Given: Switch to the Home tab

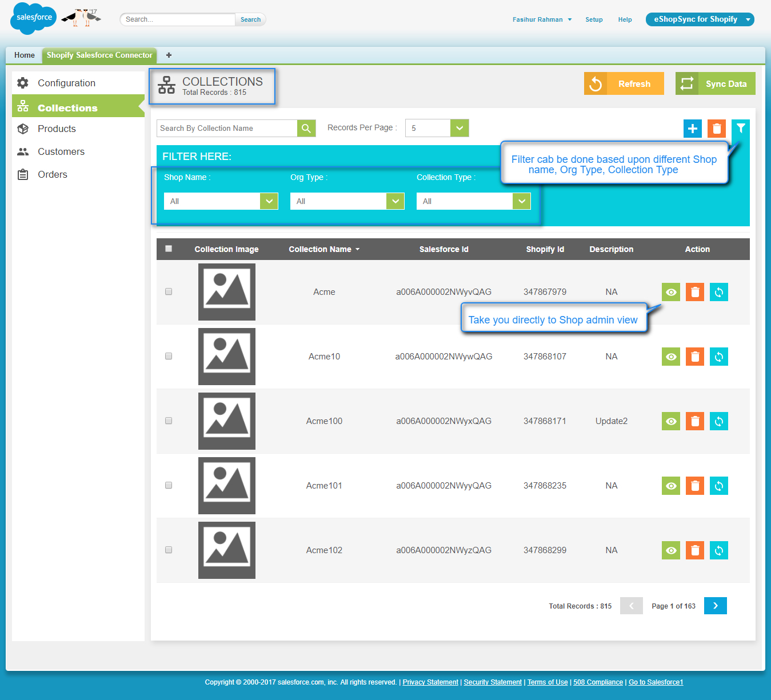Looking at the screenshot, I should 25,55.
